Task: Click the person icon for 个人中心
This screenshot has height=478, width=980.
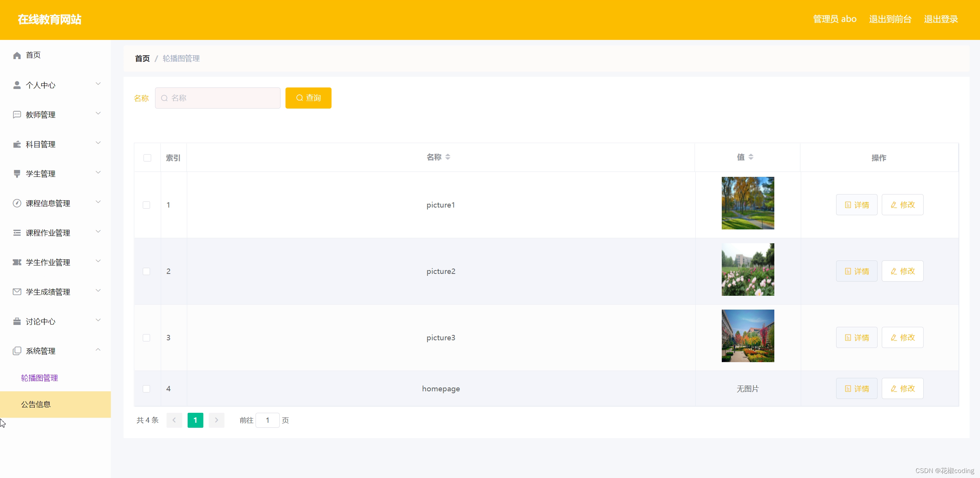Action: [x=17, y=85]
